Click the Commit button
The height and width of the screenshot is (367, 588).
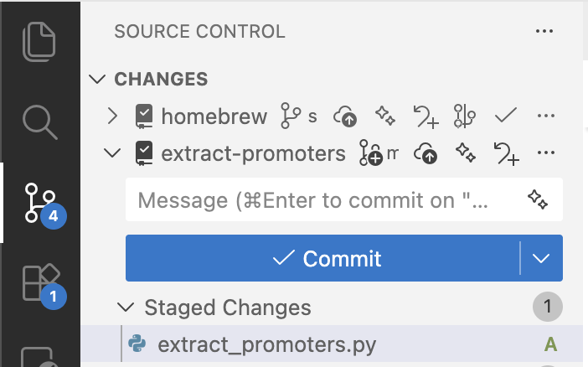[327, 258]
